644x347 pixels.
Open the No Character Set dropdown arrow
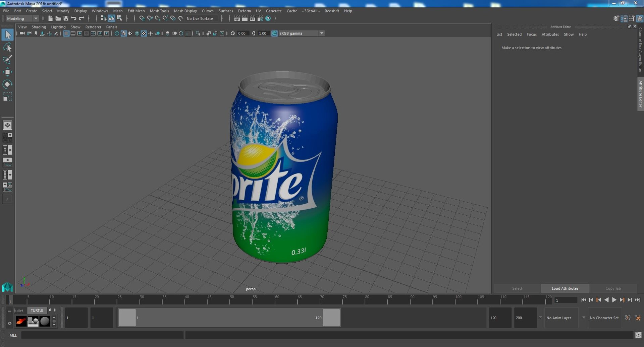584,318
